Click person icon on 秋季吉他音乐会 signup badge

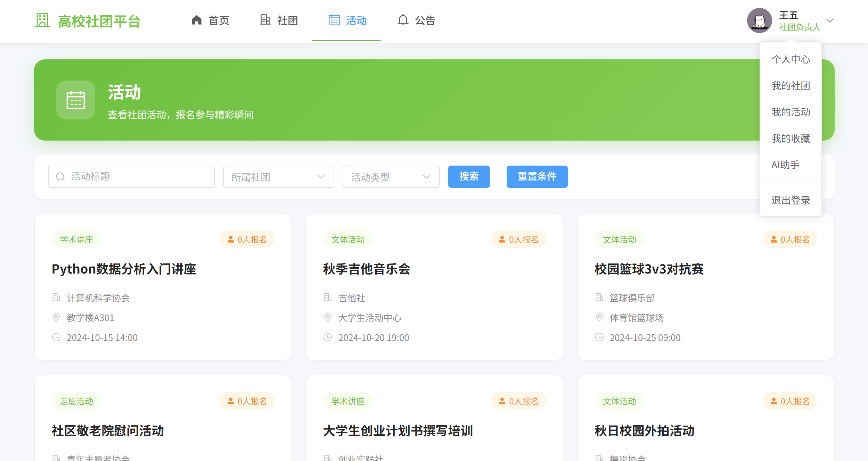click(x=502, y=239)
